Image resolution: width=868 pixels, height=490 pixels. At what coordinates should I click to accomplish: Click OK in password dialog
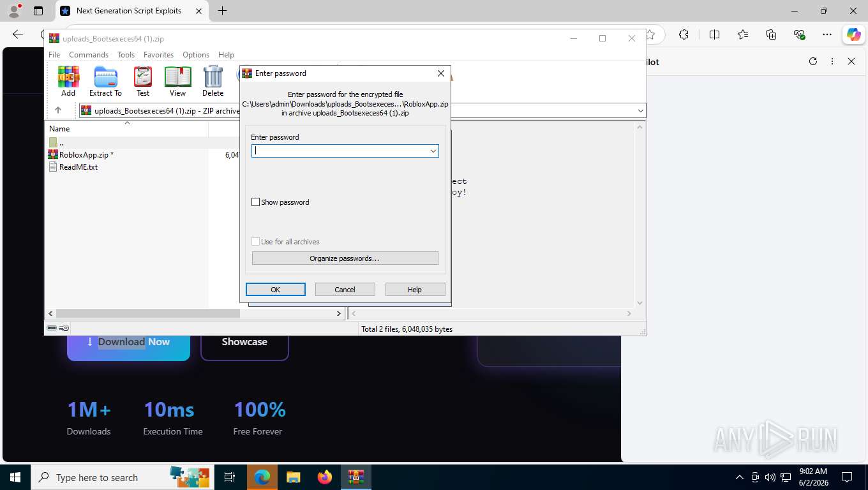click(x=276, y=290)
